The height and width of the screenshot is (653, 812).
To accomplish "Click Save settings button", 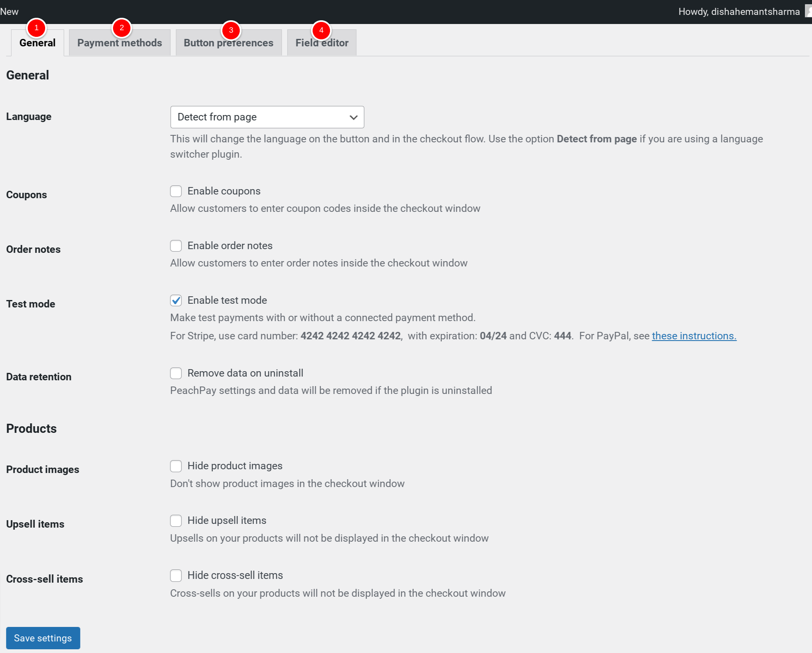I will click(x=43, y=638).
